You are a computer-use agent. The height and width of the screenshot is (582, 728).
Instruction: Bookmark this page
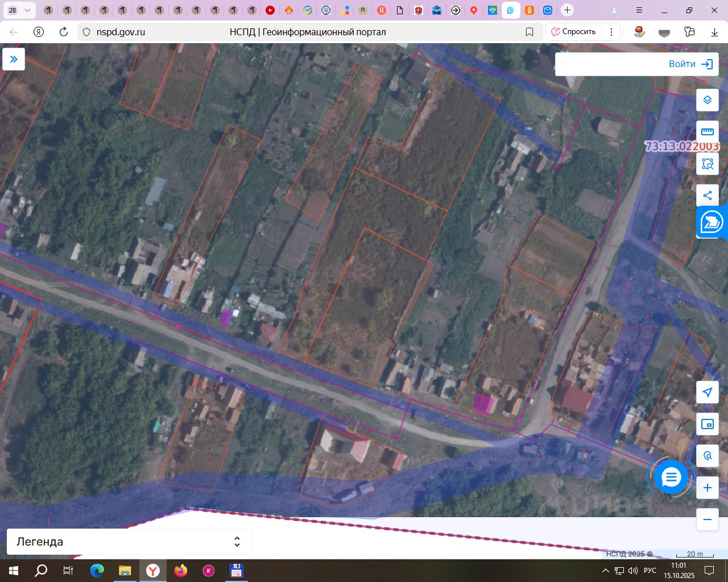(x=530, y=32)
